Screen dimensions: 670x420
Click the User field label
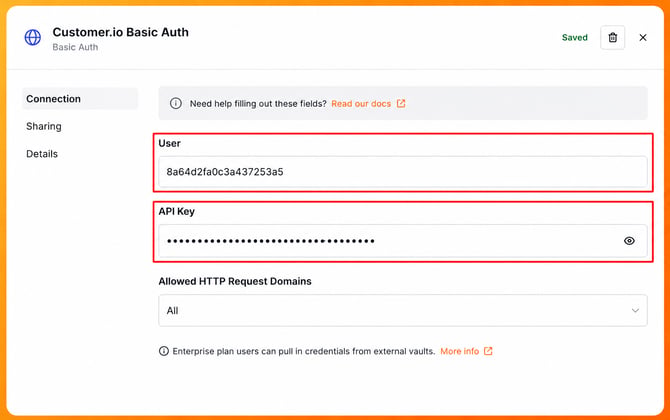tap(169, 144)
